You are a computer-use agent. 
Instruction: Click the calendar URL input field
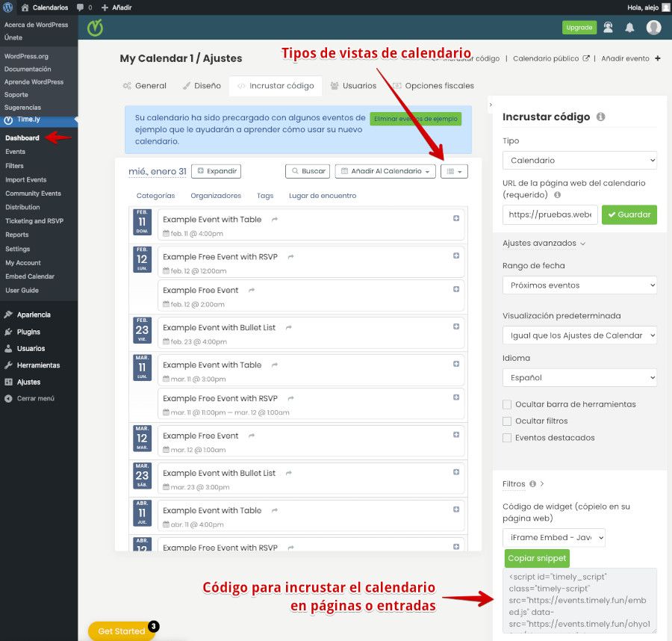pos(550,214)
